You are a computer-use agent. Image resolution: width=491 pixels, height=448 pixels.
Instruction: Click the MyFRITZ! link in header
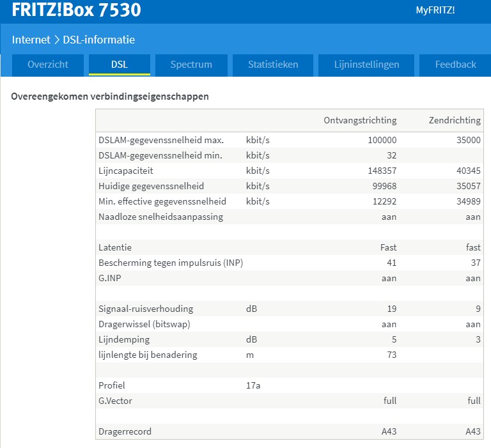pyautogui.click(x=435, y=11)
